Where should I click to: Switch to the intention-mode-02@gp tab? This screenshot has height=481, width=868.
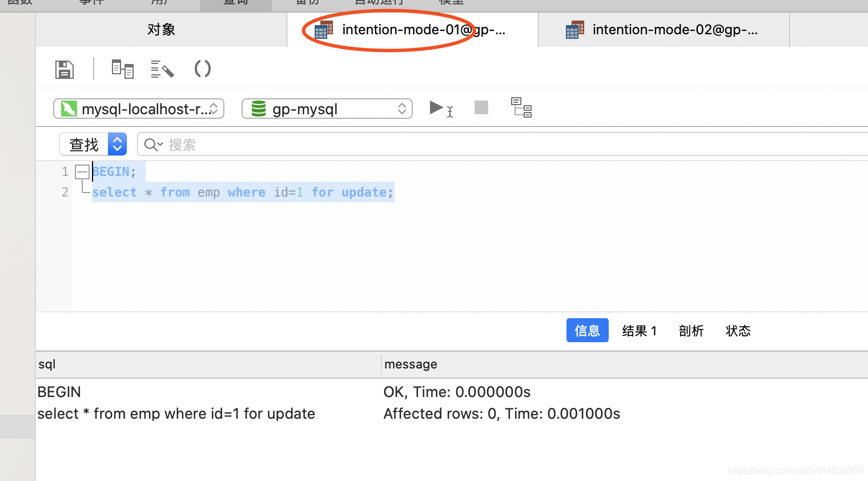pyautogui.click(x=664, y=30)
